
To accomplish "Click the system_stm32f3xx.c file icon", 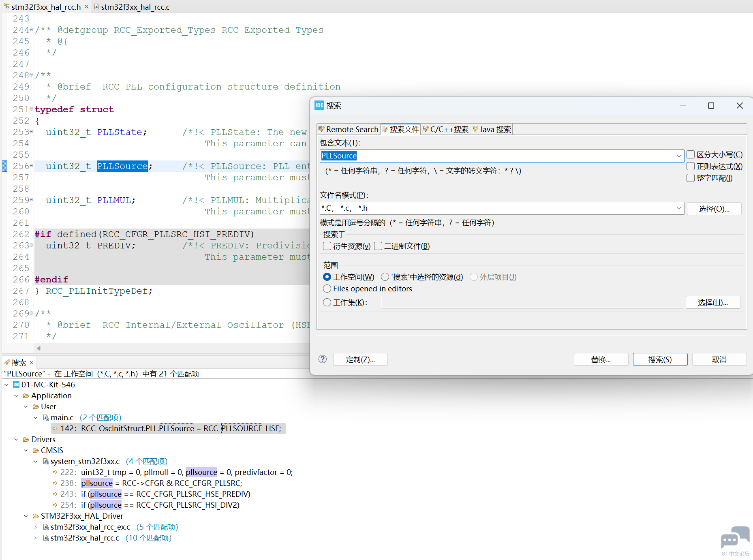I will pos(46,461).
